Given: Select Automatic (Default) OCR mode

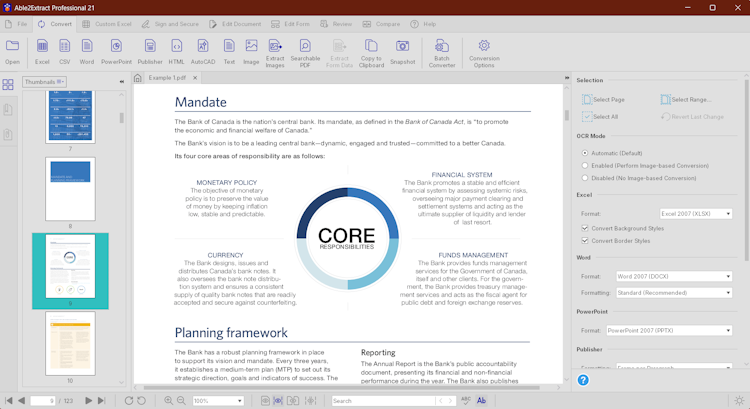Looking at the screenshot, I should click(x=585, y=153).
